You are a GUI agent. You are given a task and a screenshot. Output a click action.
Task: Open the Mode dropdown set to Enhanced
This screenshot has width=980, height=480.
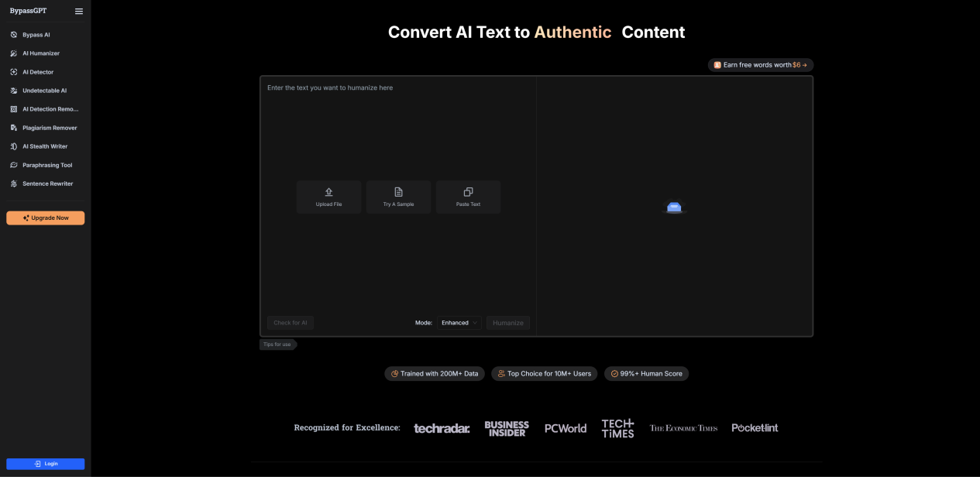click(459, 323)
